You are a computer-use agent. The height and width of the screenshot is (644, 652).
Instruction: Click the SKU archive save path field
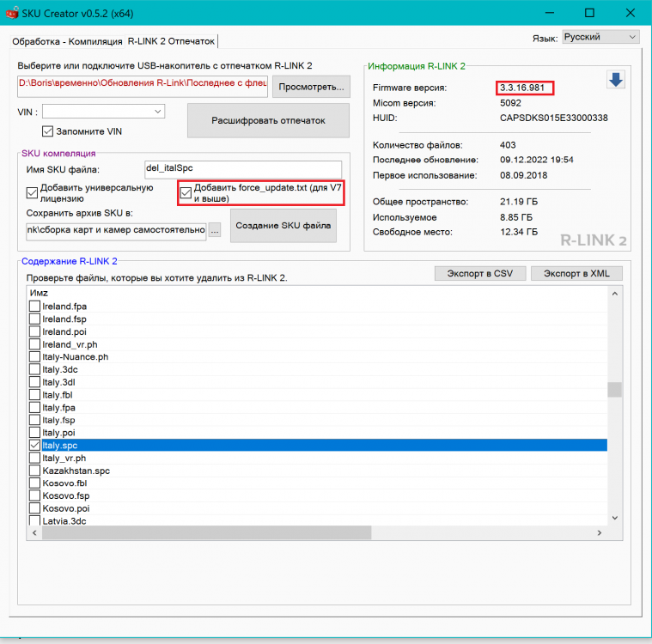click(x=116, y=231)
